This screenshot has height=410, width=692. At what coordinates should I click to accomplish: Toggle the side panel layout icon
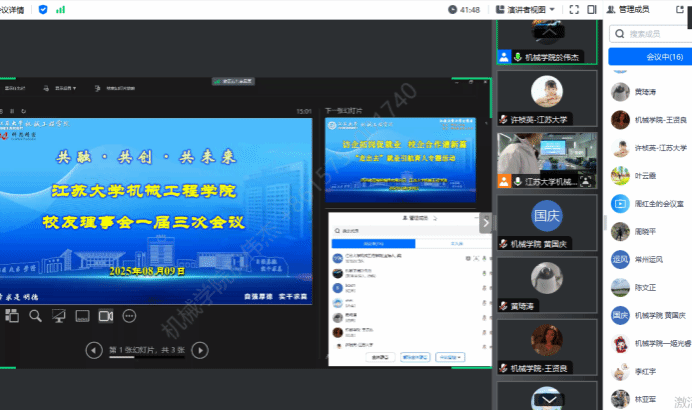point(595,9)
